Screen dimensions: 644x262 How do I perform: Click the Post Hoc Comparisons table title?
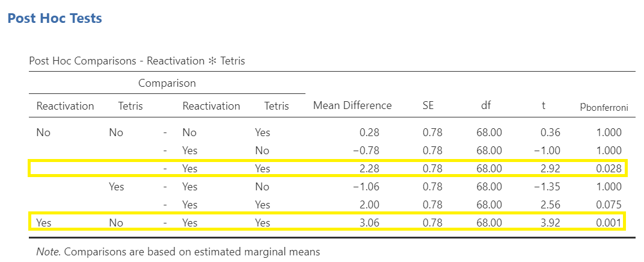pyautogui.click(x=136, y=61)
